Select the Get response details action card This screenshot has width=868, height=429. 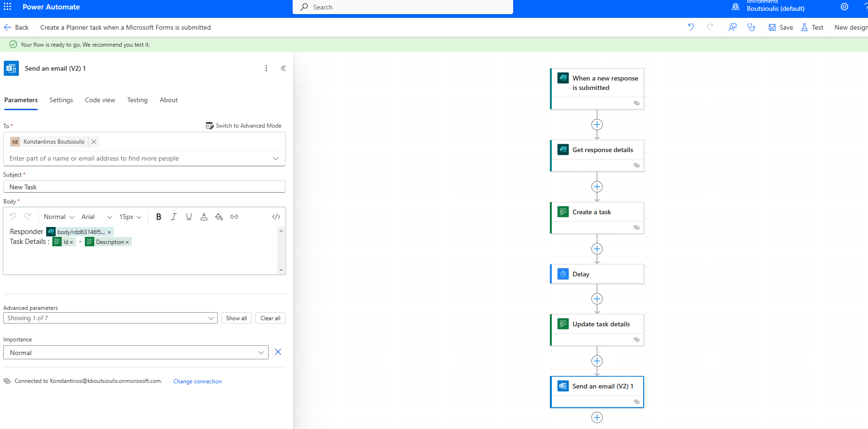tap(597, 155)
